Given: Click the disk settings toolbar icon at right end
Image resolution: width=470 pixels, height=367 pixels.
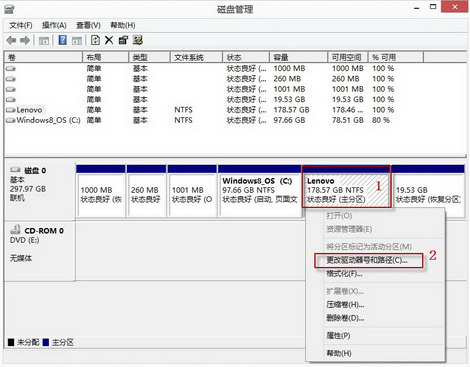Looking at the screenshot, I should point(138,40).
